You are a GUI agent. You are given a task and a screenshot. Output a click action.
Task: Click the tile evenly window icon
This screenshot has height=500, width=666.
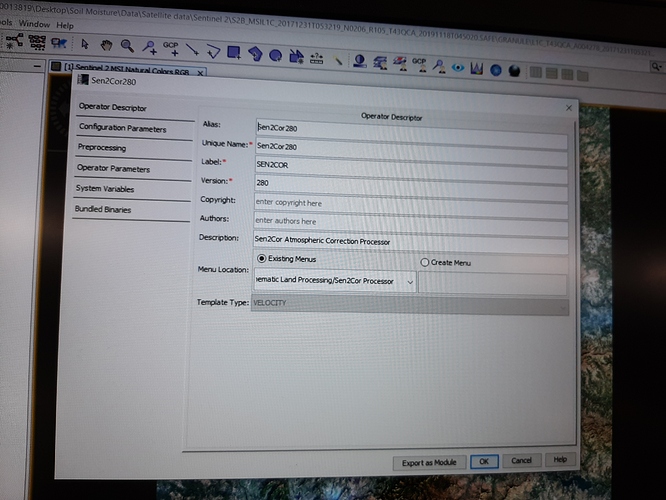click(567, 74)
